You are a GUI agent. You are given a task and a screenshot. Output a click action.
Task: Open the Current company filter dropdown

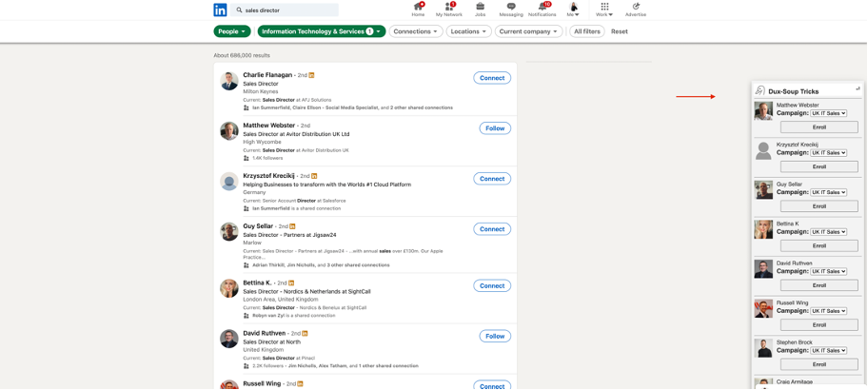(x=528, y=31)
